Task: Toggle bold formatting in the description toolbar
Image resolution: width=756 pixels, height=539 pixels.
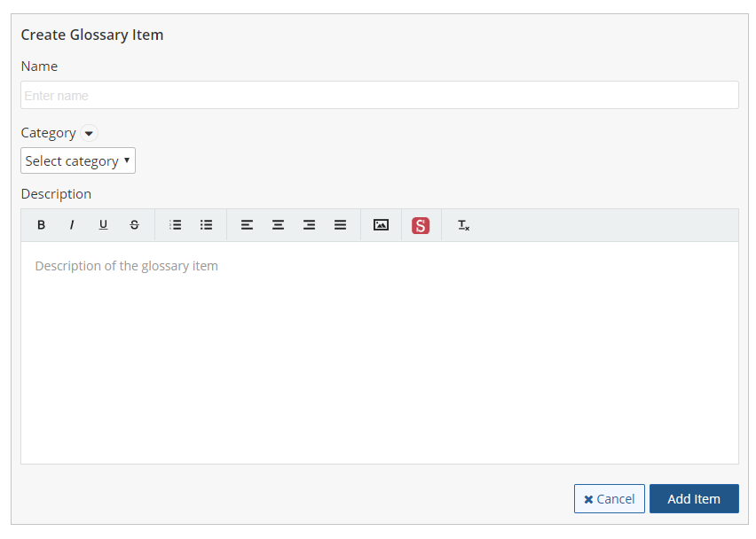Action: pyautogui.click(x=41, y=225)
